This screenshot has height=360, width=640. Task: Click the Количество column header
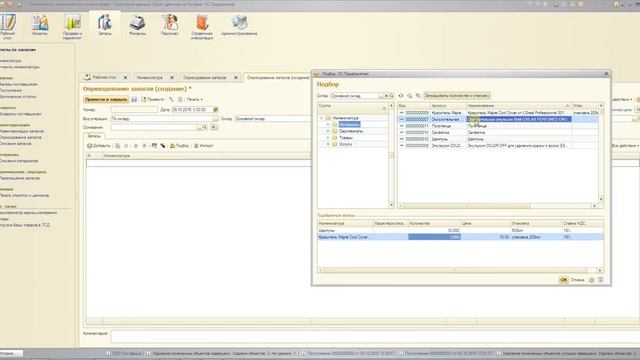point(434,224)
